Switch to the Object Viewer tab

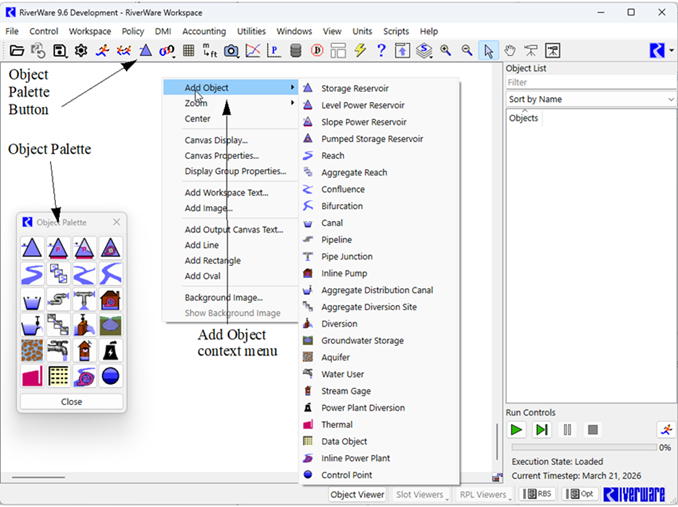pyautogui.click(x=357, y=494)
